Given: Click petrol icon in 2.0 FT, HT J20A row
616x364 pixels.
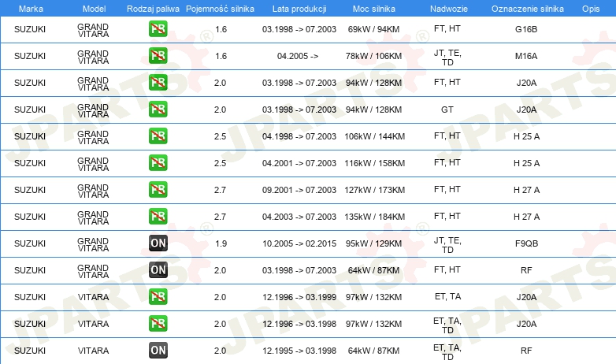Looking at the screenshot, I should 158,83.
